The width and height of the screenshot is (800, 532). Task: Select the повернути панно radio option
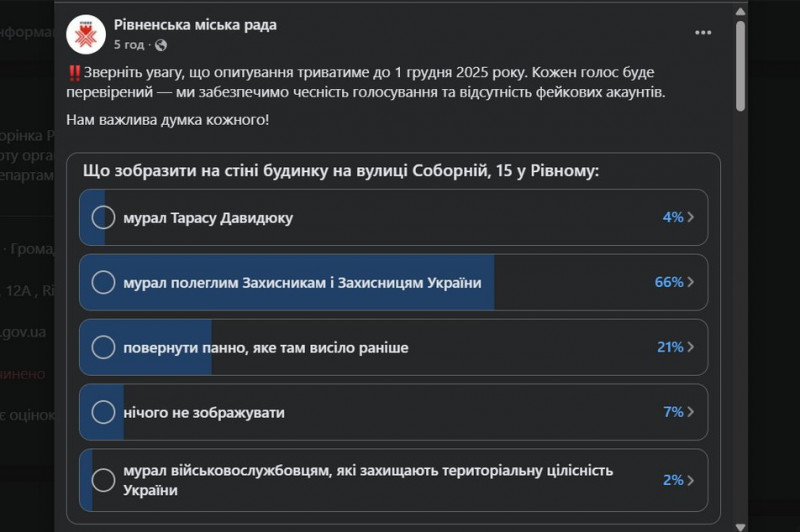click(103, 347)
